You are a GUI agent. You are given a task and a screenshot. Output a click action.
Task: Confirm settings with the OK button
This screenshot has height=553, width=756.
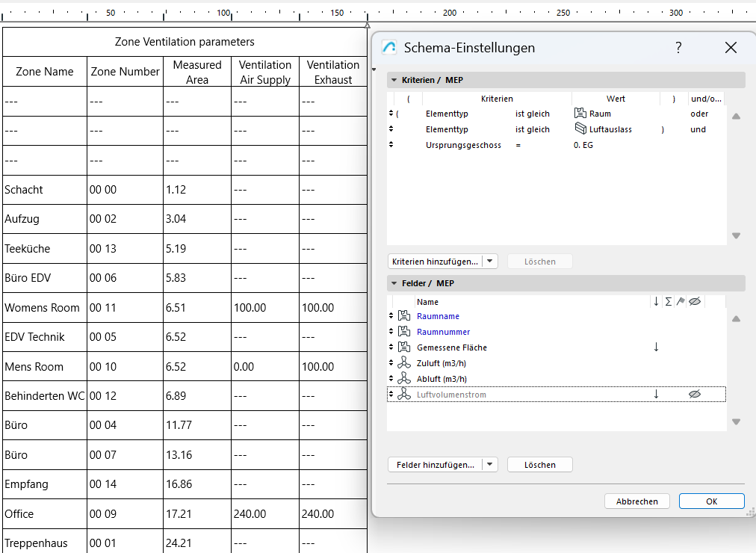pyautogui.click(x=710, y=501)
